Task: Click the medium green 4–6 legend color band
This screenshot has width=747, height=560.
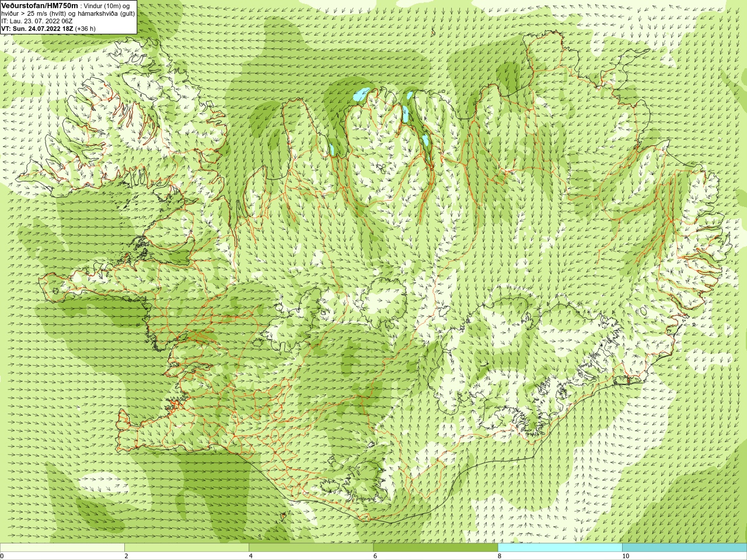Action: click(311, 548)
